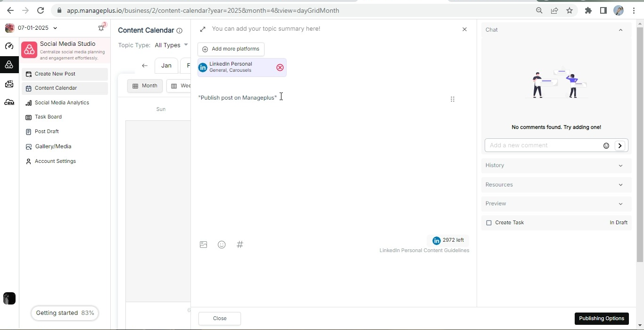Click the page vertical scrollbar
Screen dimensions: 644x330
point(640,144)
